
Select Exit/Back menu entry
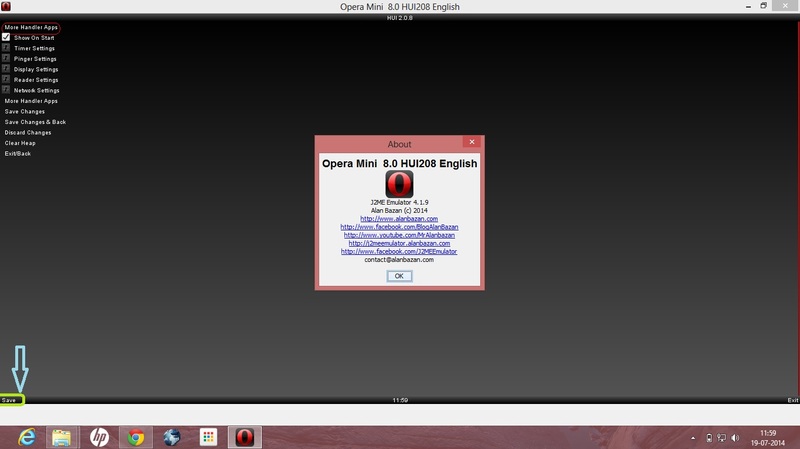[x=18, y=154]
